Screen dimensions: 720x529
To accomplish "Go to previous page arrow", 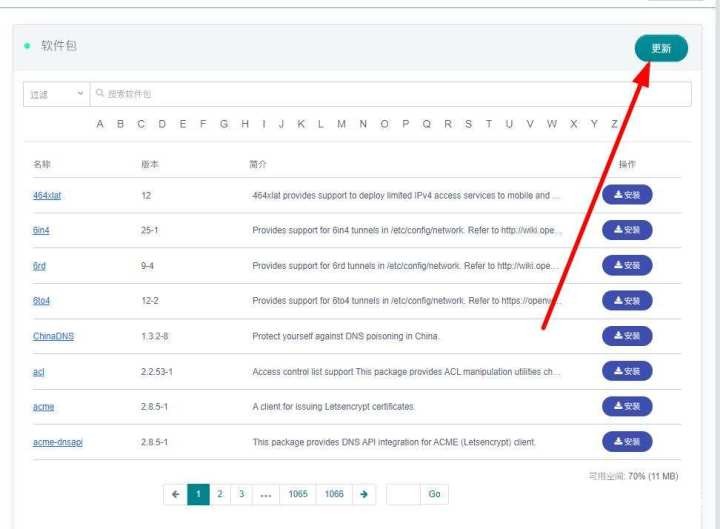I will tap(175, 494).
